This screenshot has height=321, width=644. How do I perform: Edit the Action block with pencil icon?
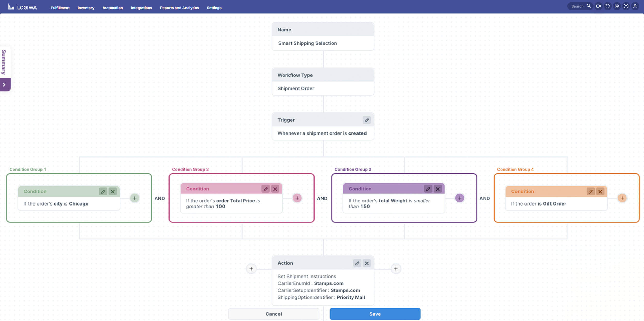(x=357, y=263)
